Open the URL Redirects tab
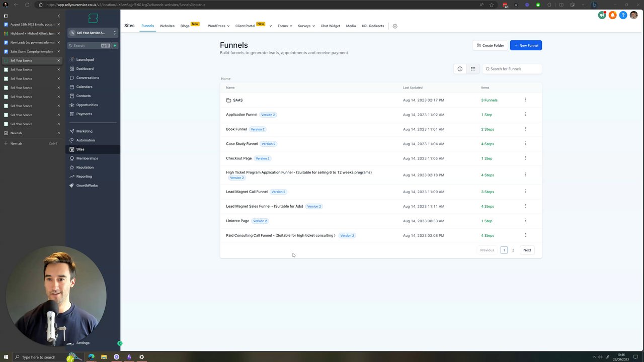This screenshot has height=362, width=644. pos(373,26)
